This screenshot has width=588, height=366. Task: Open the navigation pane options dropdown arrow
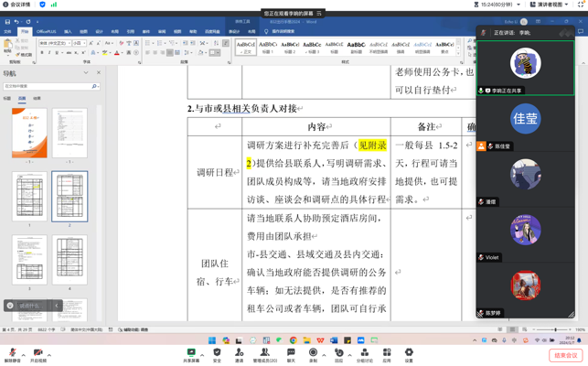[x=86, y=73]
